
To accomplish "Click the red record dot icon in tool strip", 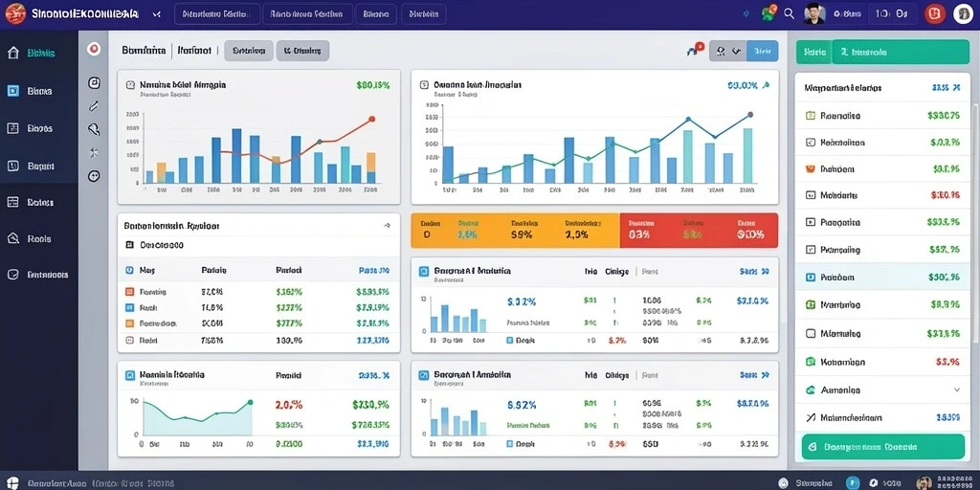I will [94, 50].
